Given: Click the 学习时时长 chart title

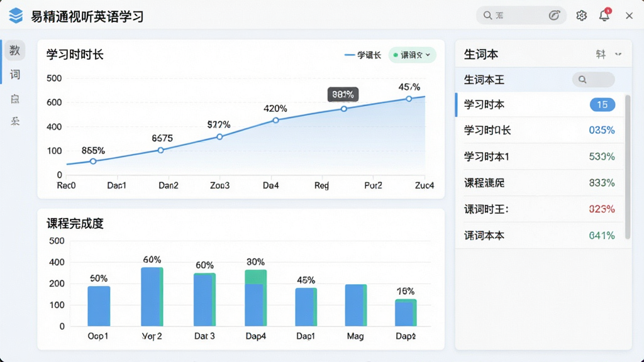Looking at the screenshot, I should [x=75, y=55].
